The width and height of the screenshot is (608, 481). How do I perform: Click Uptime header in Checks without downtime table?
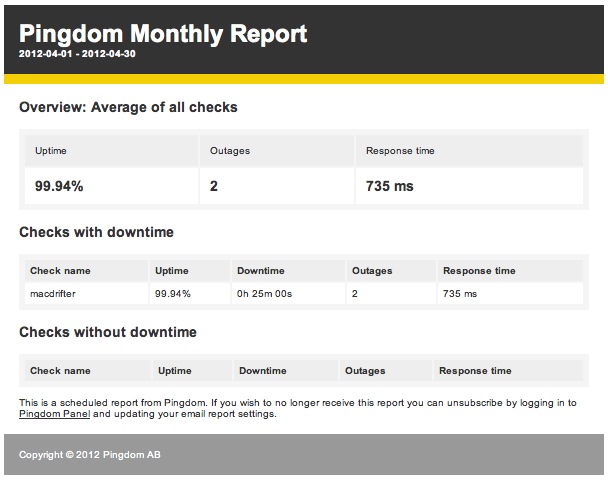click(x=174, y=371)
